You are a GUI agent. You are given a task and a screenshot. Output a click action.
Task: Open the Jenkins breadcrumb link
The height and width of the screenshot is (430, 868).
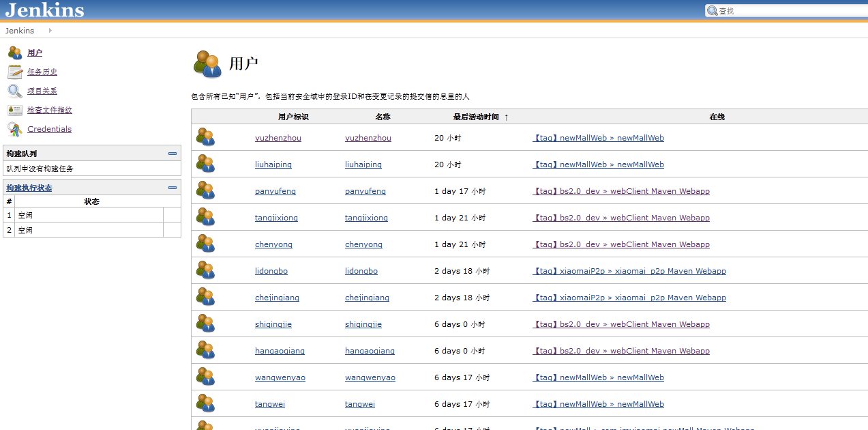20,31
